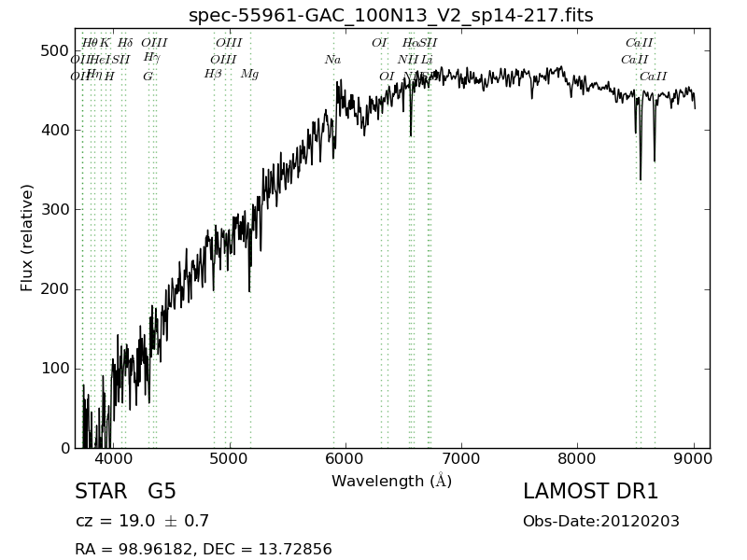The height and width of the screenshot is (560, 747).
Task: Select the 'RA = 98.96182, DEC = 13.72856' line
Action: coord(204,549)
